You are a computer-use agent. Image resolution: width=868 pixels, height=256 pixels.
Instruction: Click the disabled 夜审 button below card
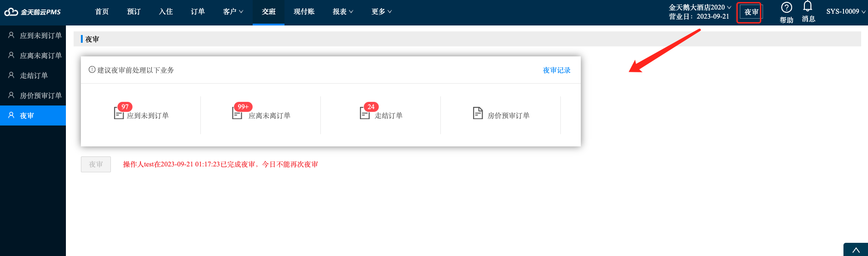[96, 164]
